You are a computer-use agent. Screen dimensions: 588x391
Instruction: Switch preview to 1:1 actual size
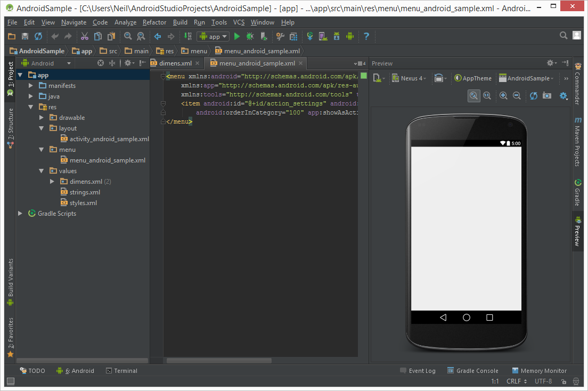487,95
